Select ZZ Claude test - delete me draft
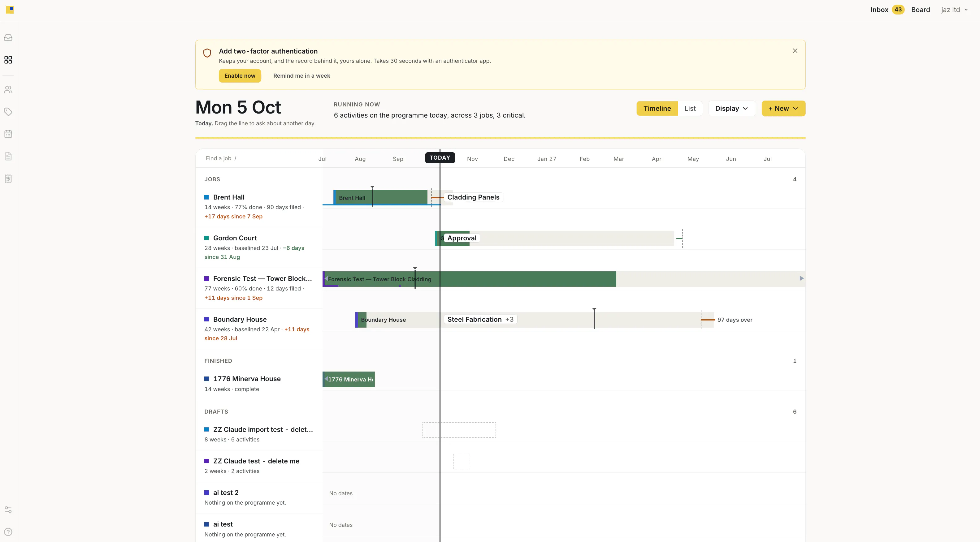The width and height of the screenshot is (980, 542). (x=259, y=466)
